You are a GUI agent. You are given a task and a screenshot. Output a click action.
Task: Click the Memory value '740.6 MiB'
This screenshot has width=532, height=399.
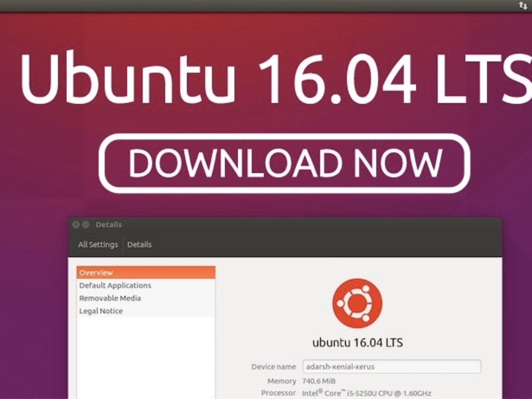tap(319, 381)
